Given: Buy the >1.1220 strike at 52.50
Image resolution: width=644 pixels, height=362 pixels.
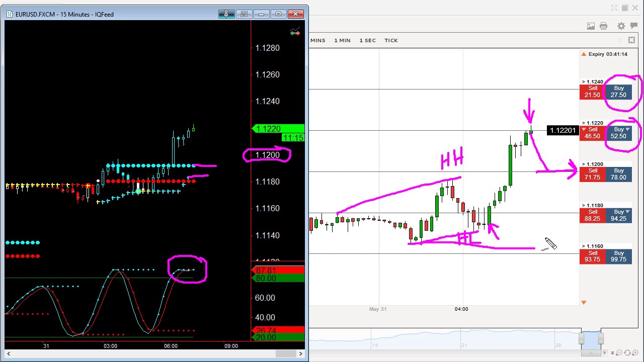Looking at the screenshot, I should pos(619,133).
